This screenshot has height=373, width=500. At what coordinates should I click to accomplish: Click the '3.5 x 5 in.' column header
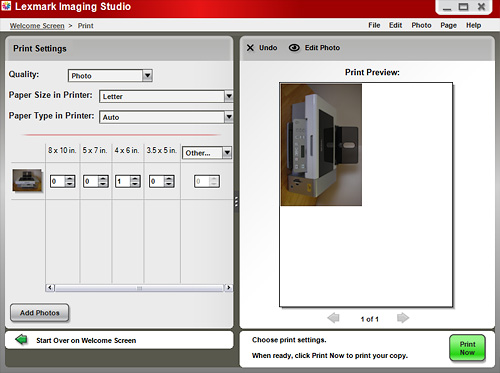tap(162, 150)
